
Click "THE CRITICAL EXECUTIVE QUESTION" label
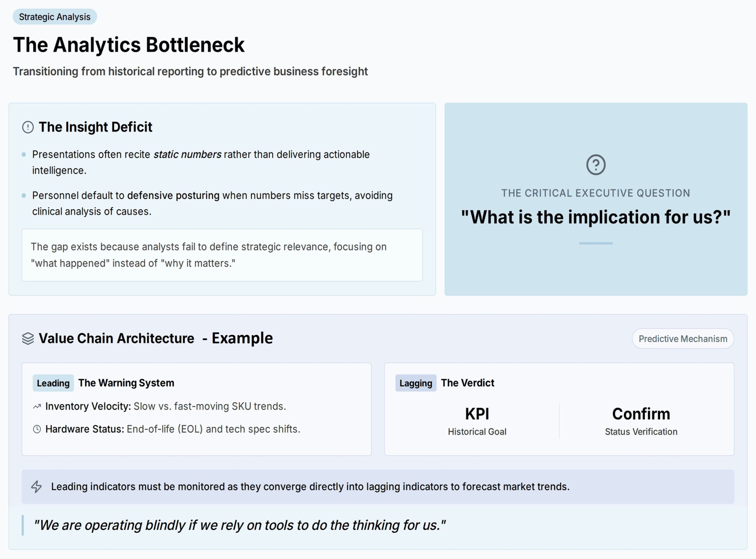click(596, 193)
